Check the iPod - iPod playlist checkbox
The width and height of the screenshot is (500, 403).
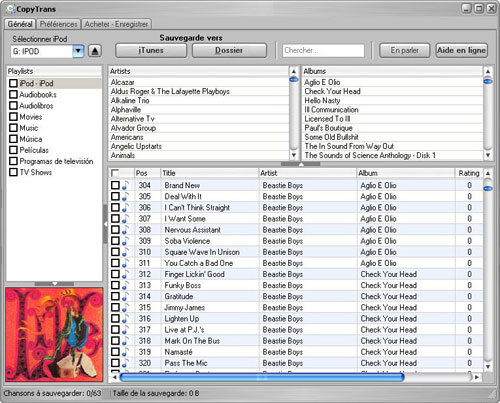(13, 83)
